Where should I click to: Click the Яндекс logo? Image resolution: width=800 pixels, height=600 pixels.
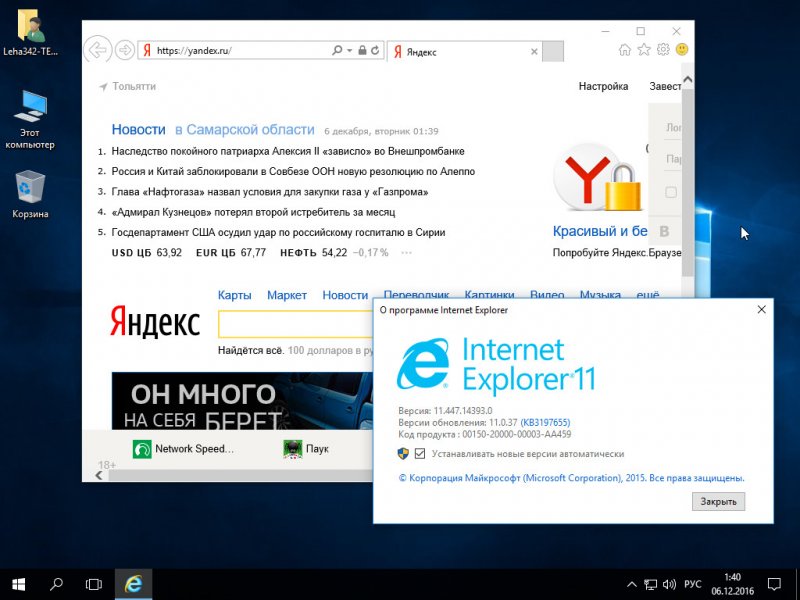155,322
